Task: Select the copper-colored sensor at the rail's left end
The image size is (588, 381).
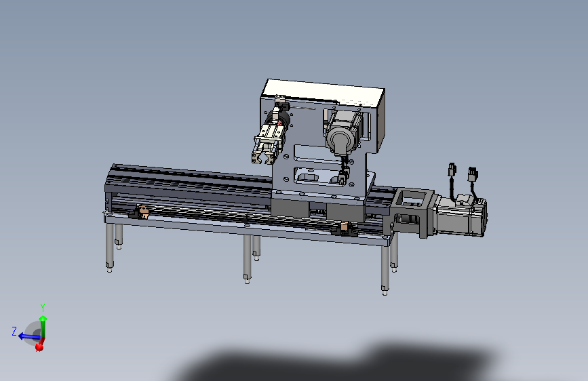Action: (x=143, y=212)
